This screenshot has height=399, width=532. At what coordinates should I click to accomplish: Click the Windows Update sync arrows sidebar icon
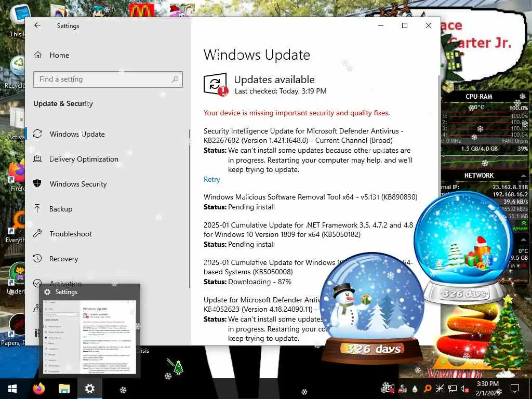tap(37, 134)
